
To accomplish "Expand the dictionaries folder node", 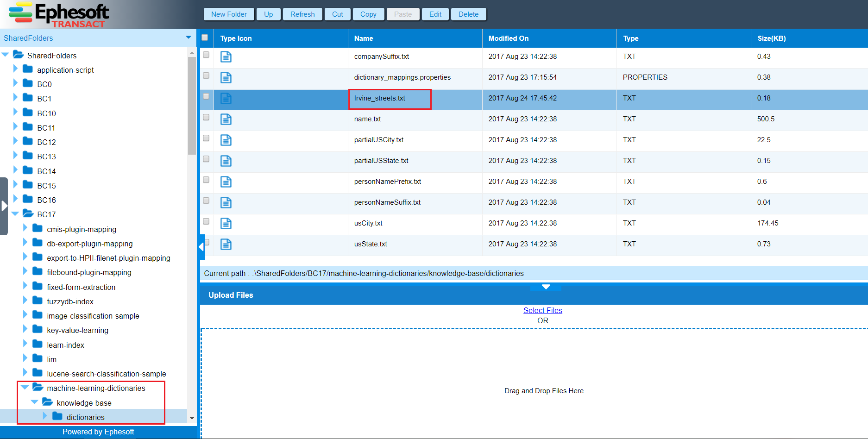I will [x=44, y=416].
